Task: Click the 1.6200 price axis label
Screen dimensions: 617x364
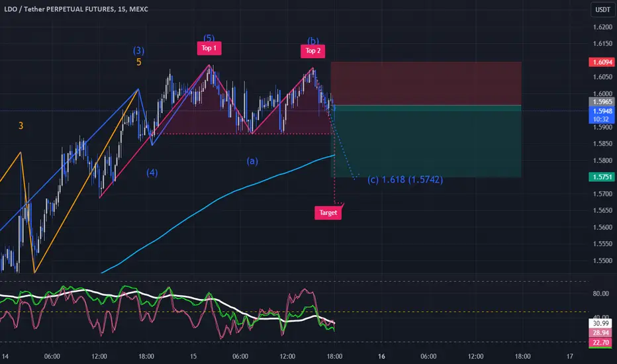Action: 602,27
